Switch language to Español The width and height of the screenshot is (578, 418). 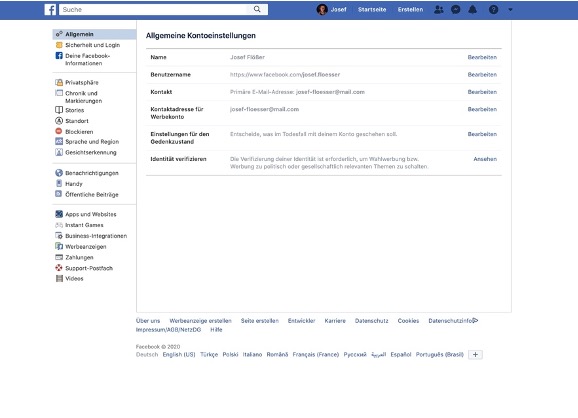coord(401,354)
